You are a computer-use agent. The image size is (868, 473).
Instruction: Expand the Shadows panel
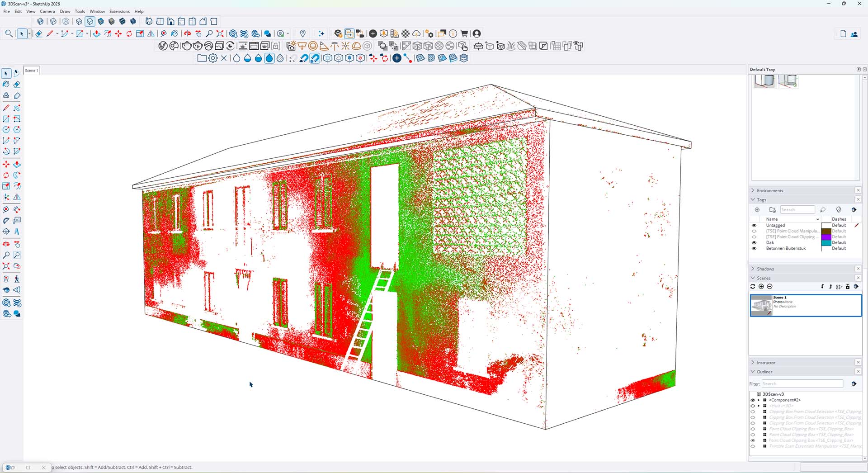(753, 269)
